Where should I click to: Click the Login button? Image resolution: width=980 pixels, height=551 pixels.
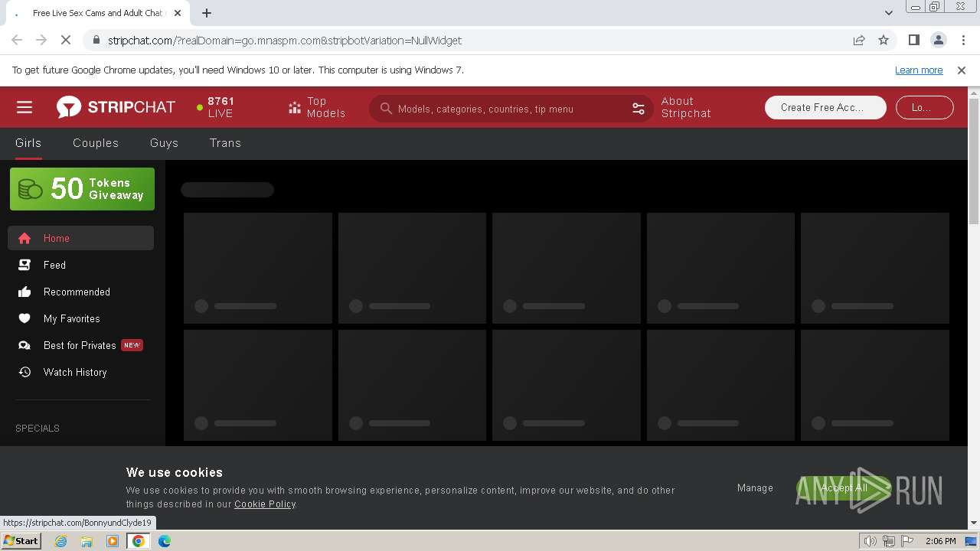(924, 108)
